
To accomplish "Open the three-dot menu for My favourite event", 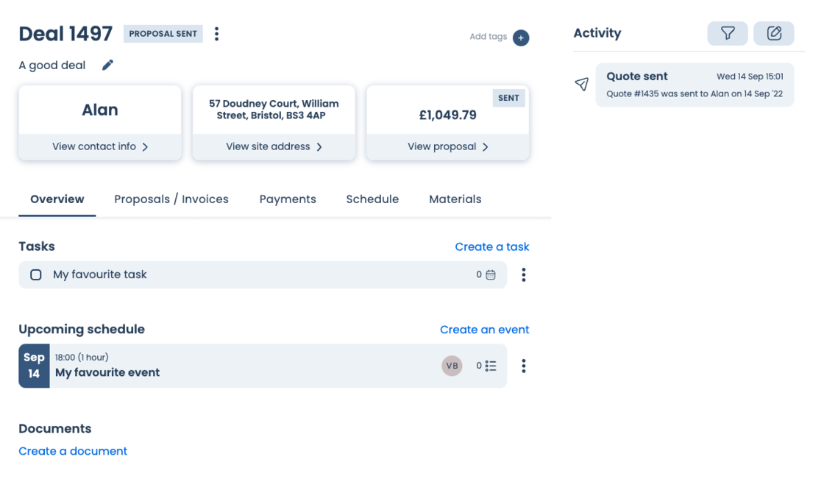I will pyautogui.click(x=524, y=366).
